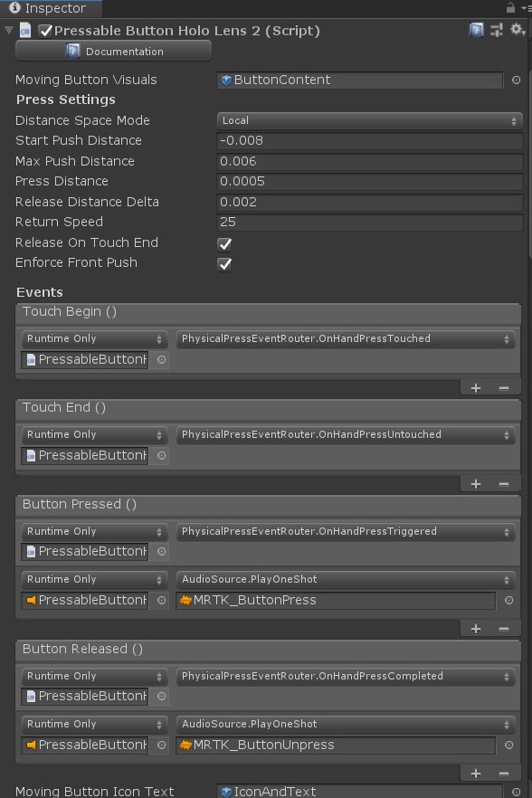Select the Touch Begin PressableButton object field
This screenshot has height=798, width=532.
click(x=85, y=360)
